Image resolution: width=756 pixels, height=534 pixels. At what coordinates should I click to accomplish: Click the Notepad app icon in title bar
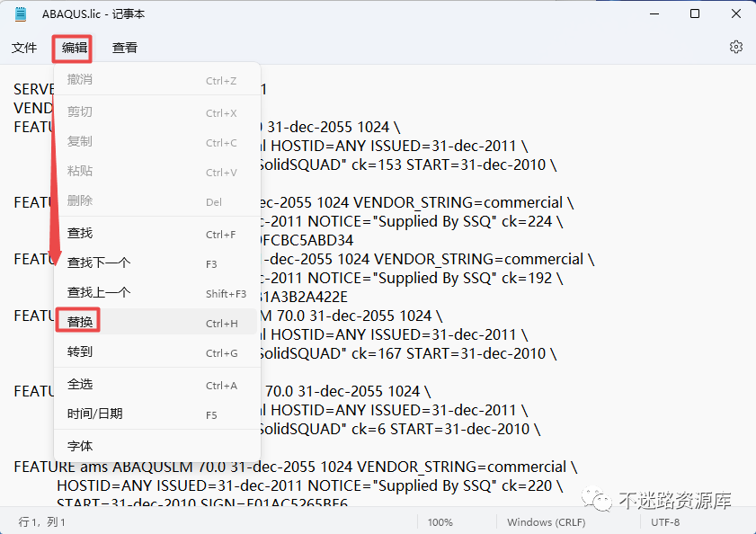pos(21,14)
